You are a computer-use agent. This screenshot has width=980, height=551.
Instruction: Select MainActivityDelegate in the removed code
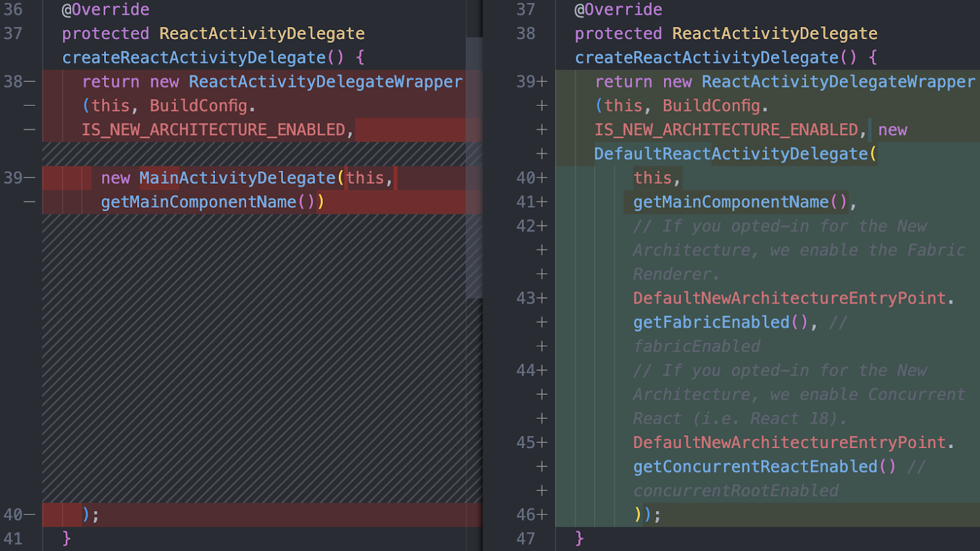tap(237, 178)
